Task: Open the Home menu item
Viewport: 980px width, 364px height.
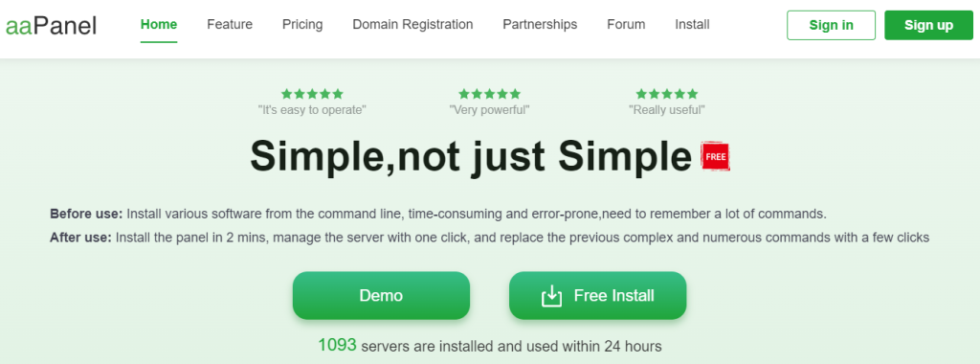Action: click(x=159, y=25)
